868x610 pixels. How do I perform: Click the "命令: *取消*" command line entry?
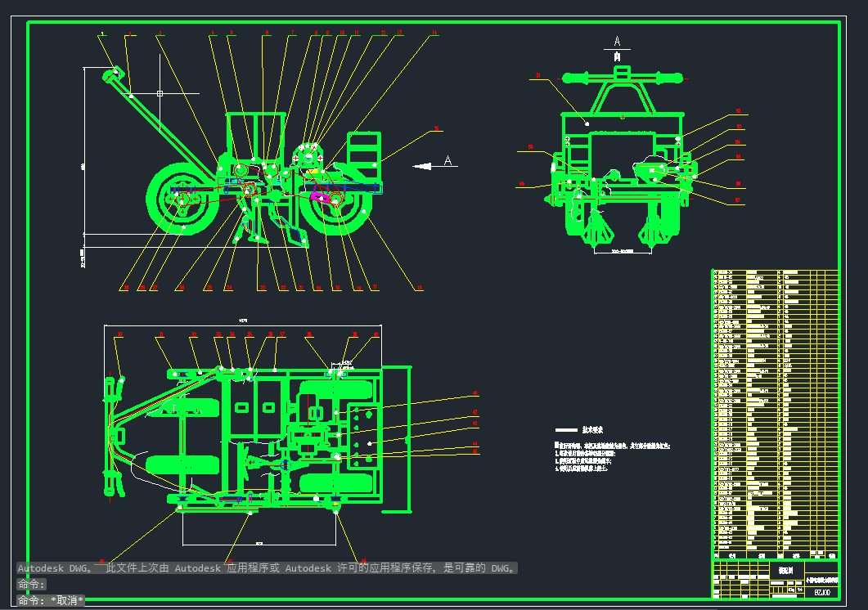pos(51,600)
